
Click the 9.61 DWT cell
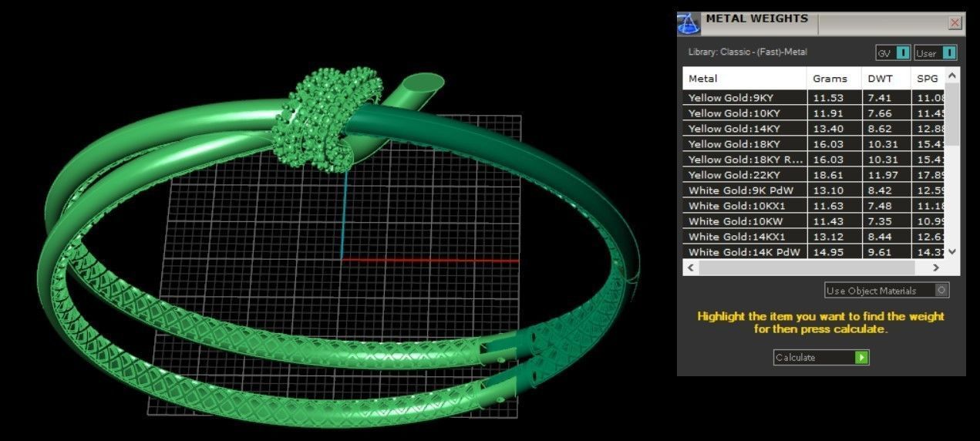(x=886, y=252)
